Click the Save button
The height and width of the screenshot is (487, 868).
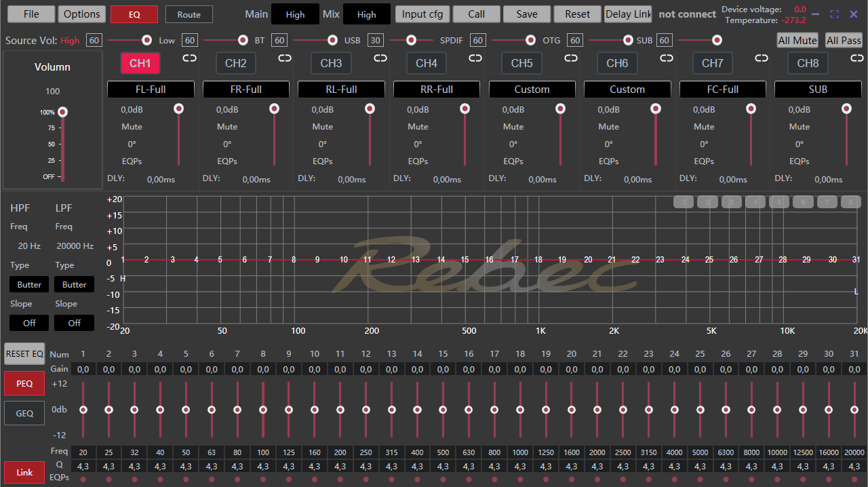(526, 14)
